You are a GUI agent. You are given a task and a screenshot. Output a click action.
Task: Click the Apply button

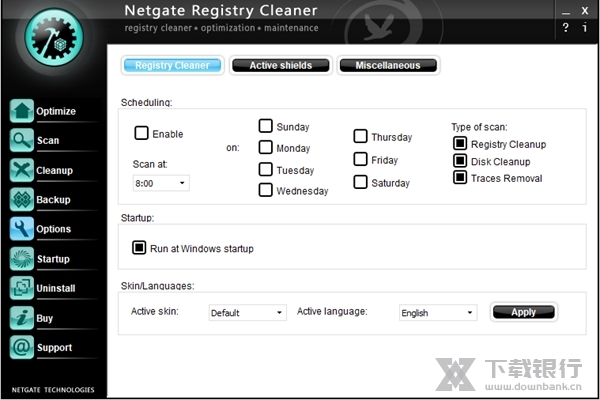pos(523,312)
